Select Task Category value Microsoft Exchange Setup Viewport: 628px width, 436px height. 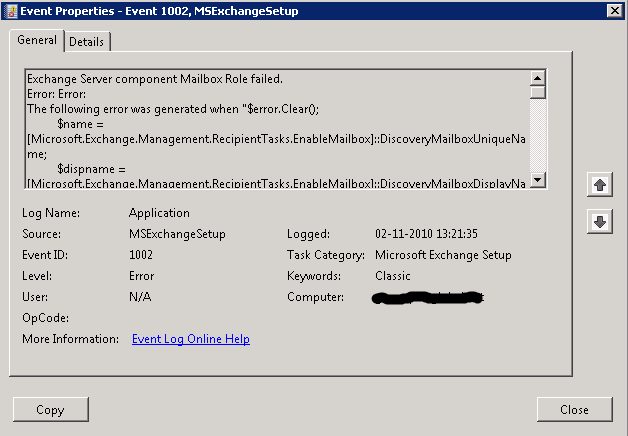(x=443, y=255)
